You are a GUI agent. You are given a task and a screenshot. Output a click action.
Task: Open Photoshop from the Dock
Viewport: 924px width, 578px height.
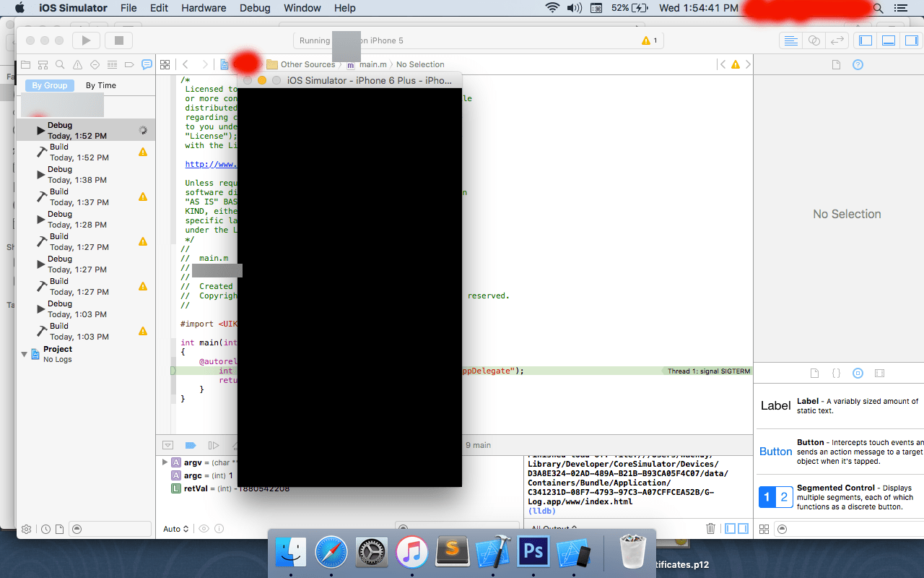click(533, 553)
